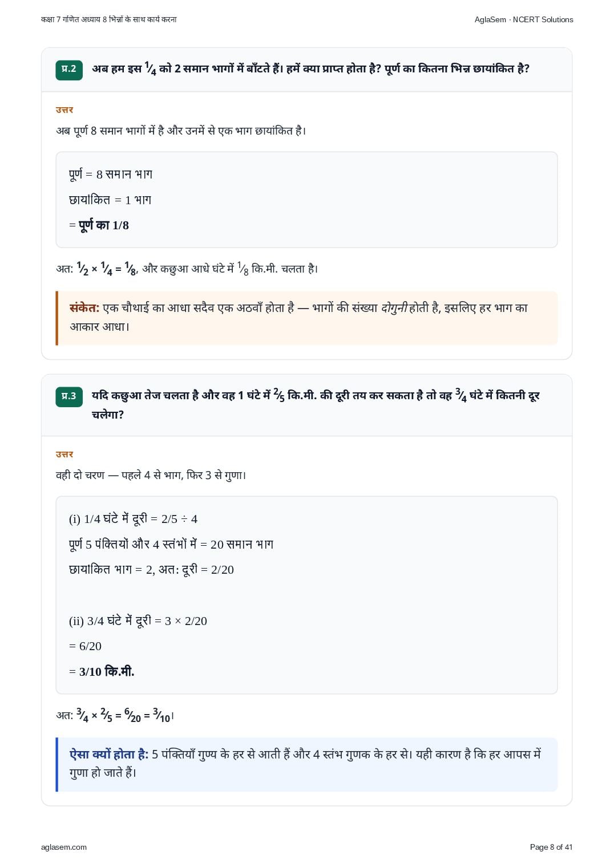Click the प्र.2 question badge
Image resolution: width=614 pixels, height=868 pixels.
pyautogui.click(x=69, y=69)
